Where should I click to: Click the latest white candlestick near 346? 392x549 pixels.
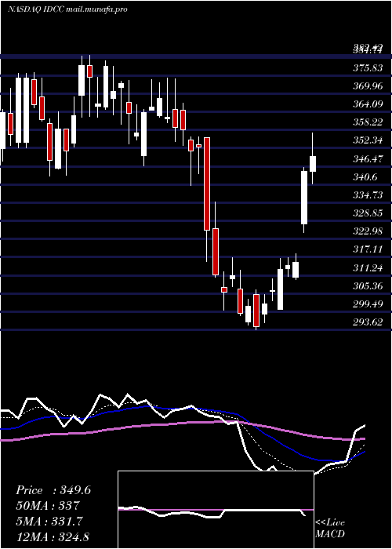313,164
